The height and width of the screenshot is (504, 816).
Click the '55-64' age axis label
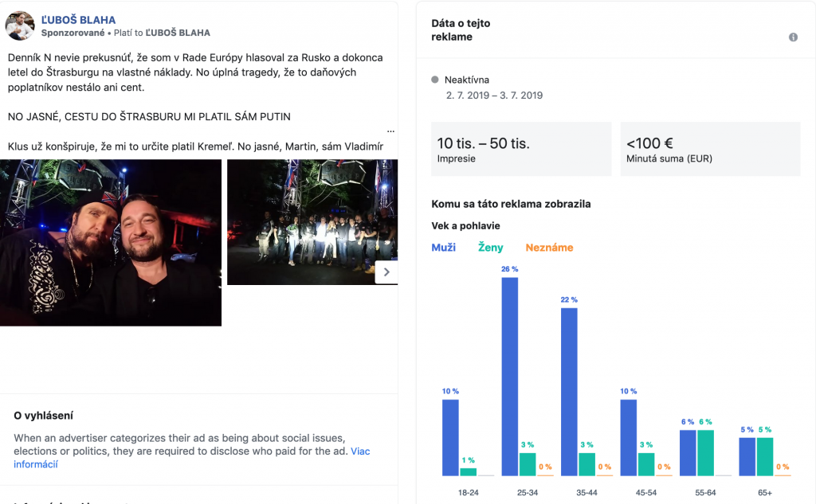pos(706,493)
